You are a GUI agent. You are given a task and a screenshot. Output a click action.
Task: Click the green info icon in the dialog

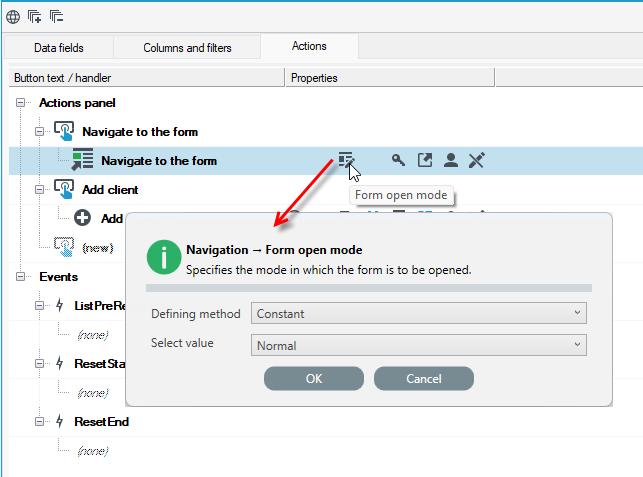click(x=164, y=257)
